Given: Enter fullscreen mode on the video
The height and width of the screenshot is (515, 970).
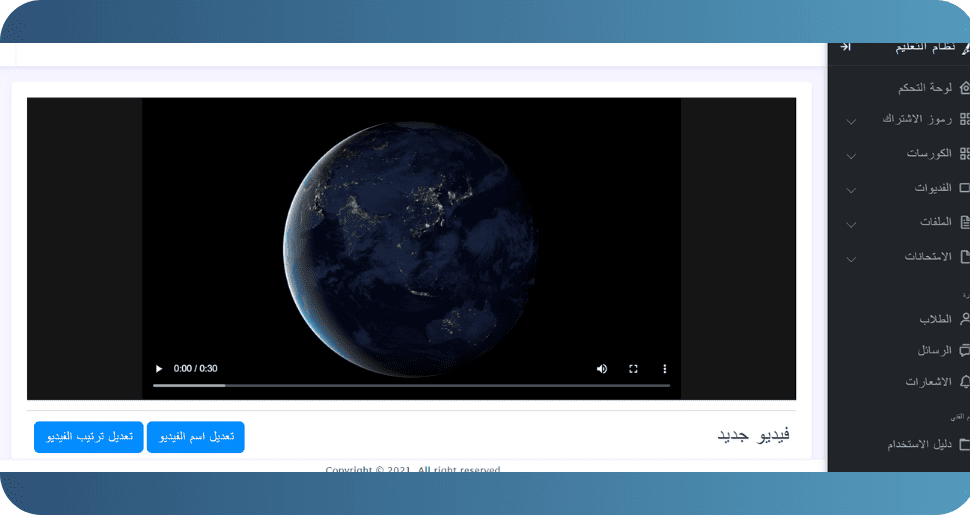Looking at the screenshot, I should click(633, 369).
